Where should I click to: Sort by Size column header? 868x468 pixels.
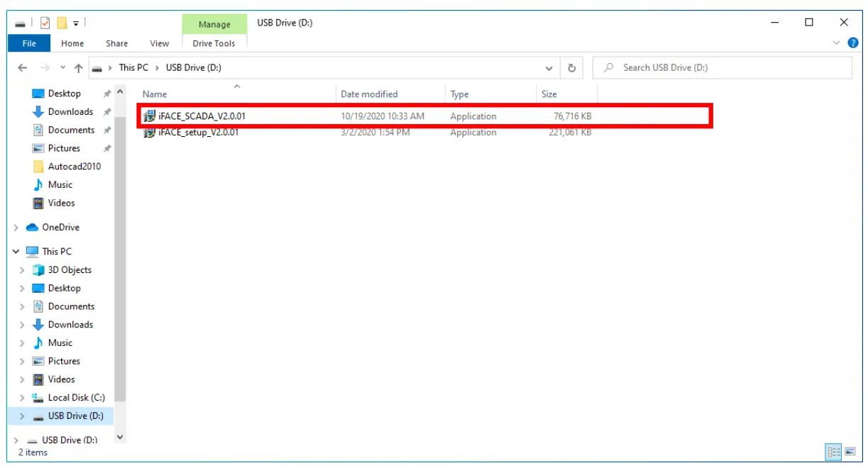(566, 94)
